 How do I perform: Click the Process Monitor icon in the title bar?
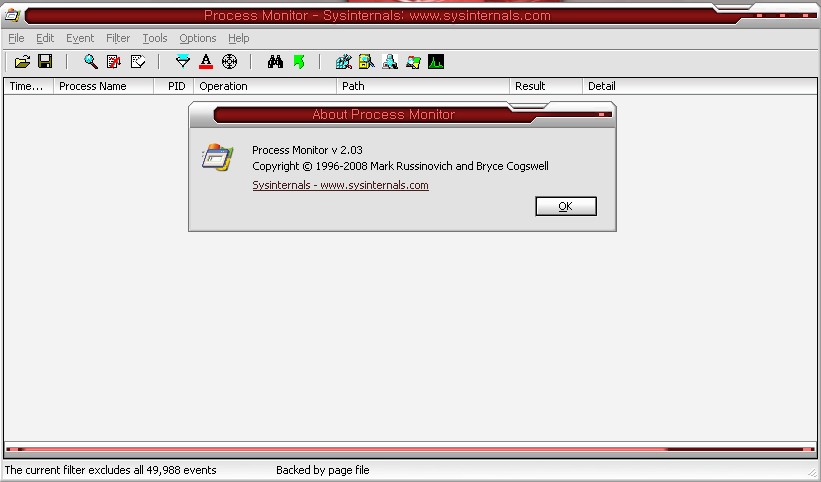[x=12, y=15]
